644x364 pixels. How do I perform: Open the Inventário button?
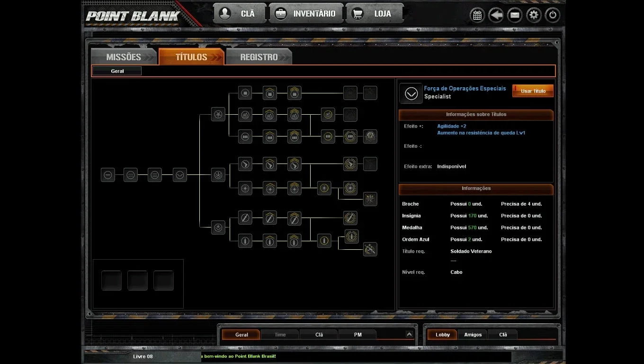306,14
